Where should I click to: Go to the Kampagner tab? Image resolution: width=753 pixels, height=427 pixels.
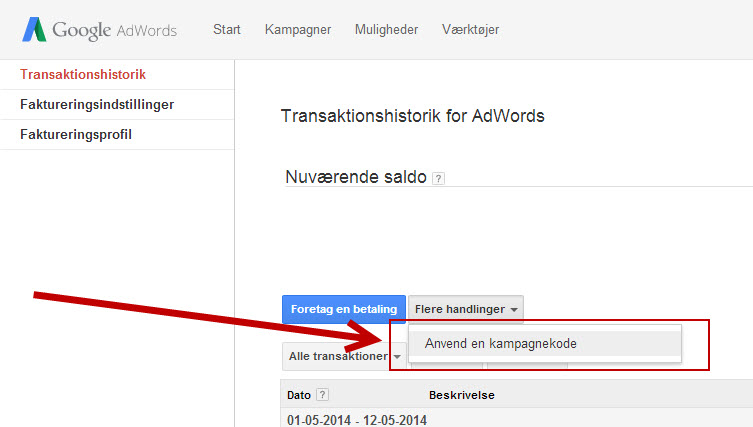(298, 30)
